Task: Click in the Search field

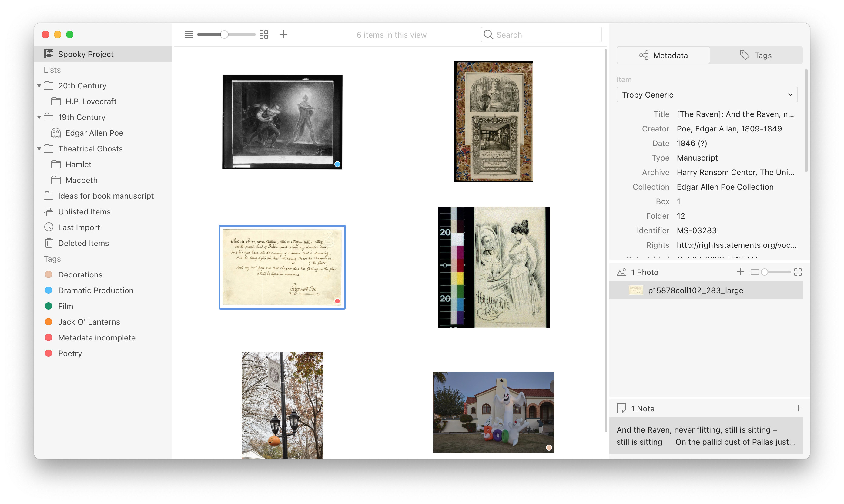Action: click(x=541, y=35)
